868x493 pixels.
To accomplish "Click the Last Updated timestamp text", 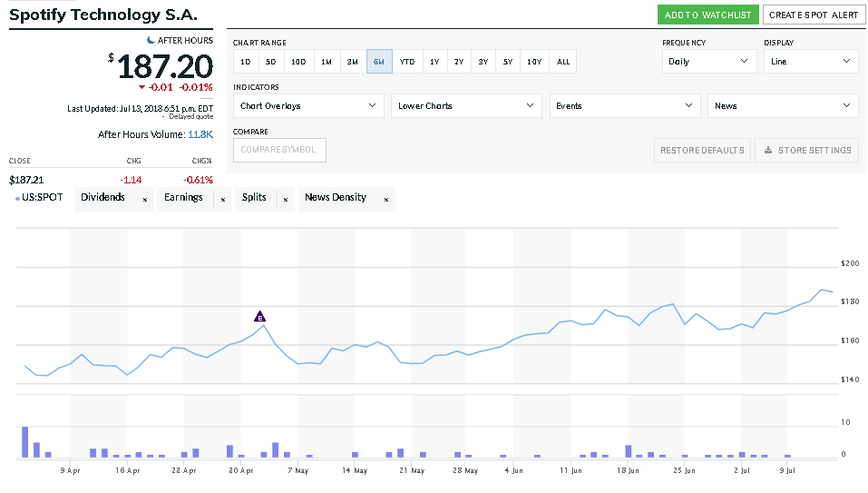I will pos(140,109).
